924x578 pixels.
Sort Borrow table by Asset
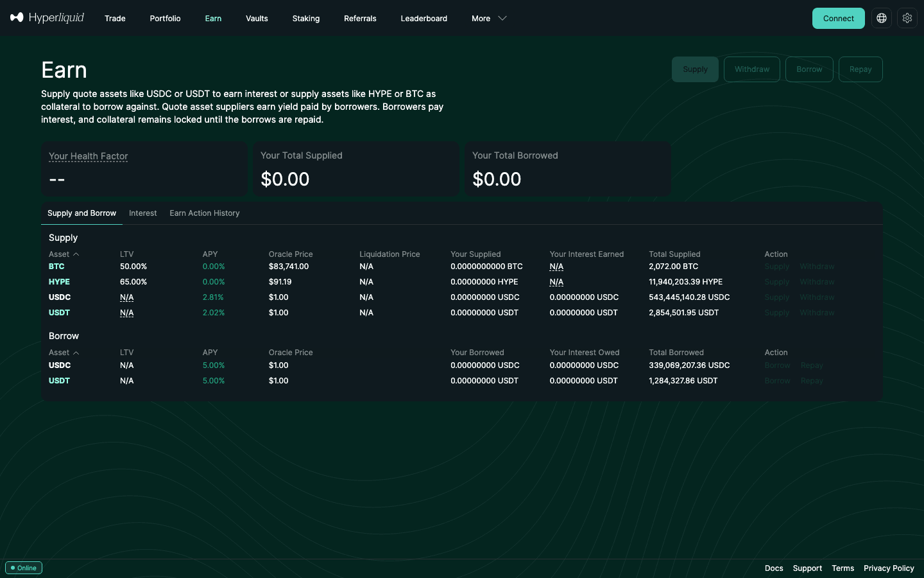click(x=64, y=353)
